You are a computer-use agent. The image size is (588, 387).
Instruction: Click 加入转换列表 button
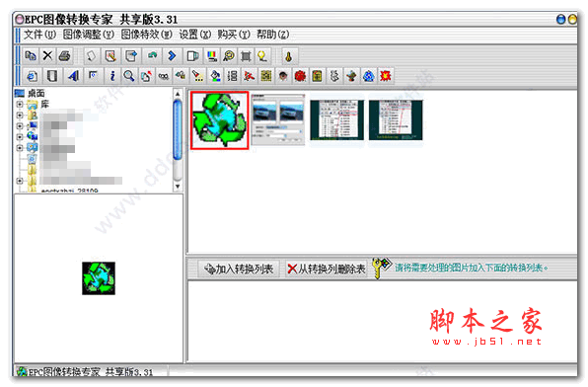(x=239, y=269)
